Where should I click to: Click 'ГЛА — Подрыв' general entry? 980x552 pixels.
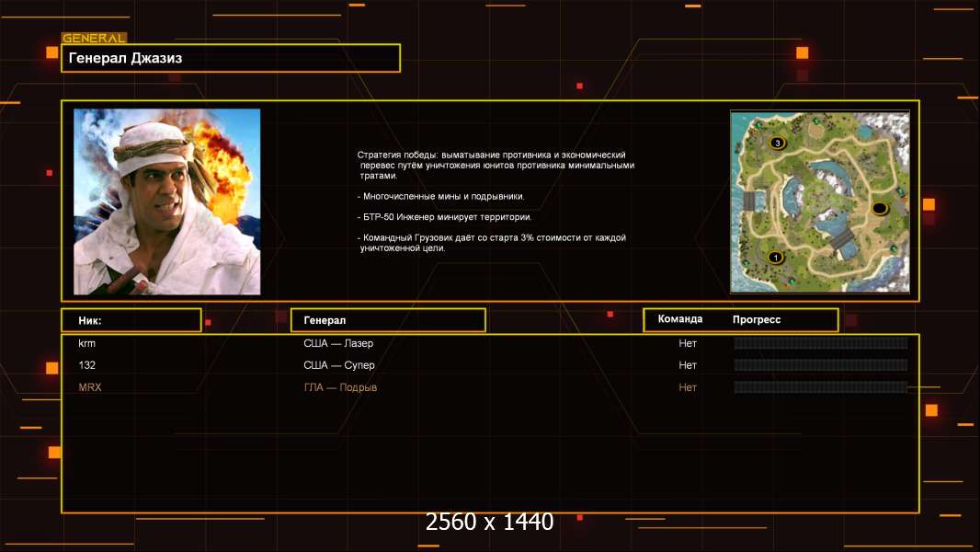pos(340,387)
